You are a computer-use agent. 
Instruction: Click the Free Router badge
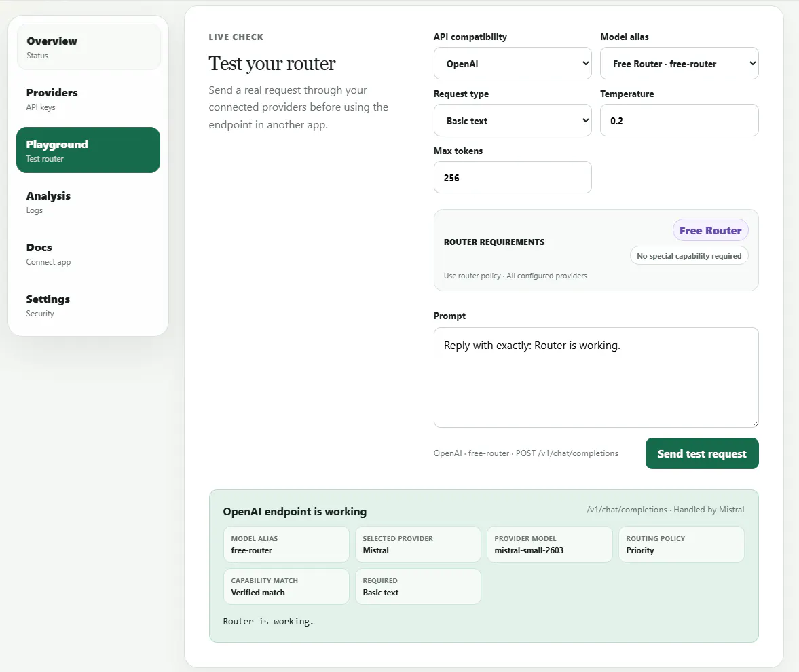tap(710, 230)
